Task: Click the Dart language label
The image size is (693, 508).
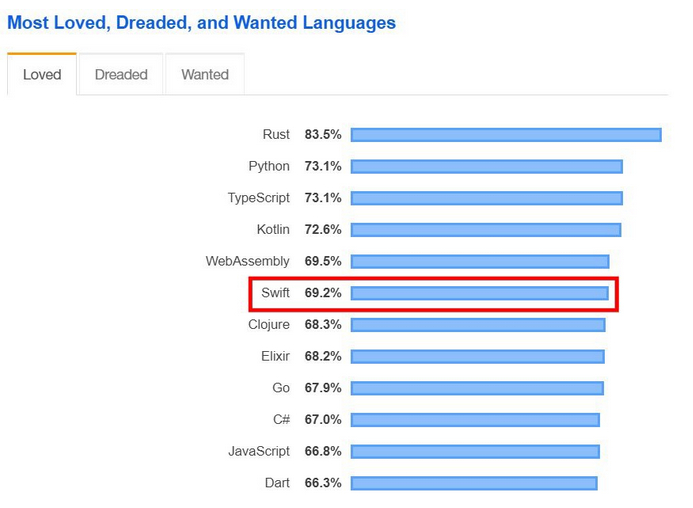Action: (277, 483)
